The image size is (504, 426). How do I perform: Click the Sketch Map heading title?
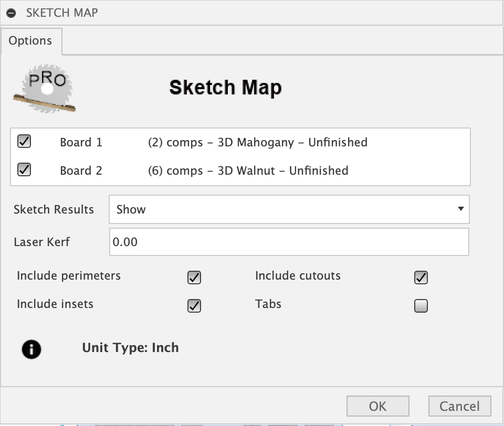pyautogui.click(x=226, y=88)
